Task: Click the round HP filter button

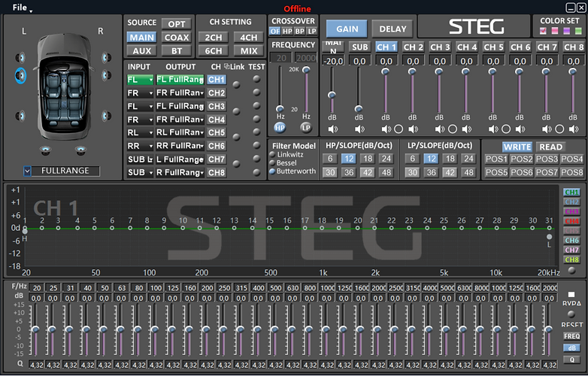Action: click(280, 128)
